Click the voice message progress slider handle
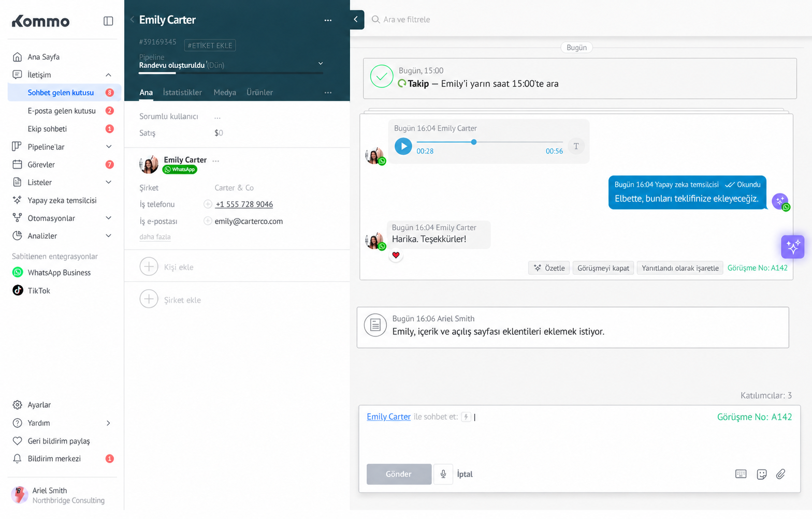Screen dimensions: 812x519 point(473,142)
